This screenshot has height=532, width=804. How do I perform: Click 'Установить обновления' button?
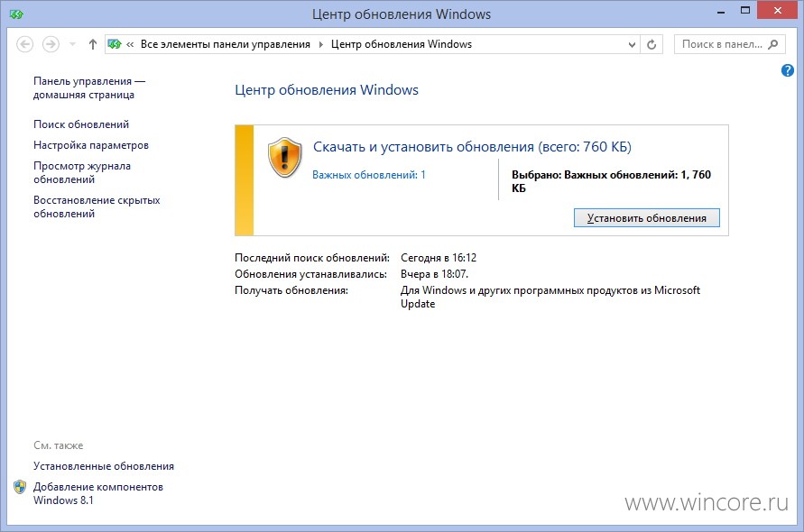647,218
